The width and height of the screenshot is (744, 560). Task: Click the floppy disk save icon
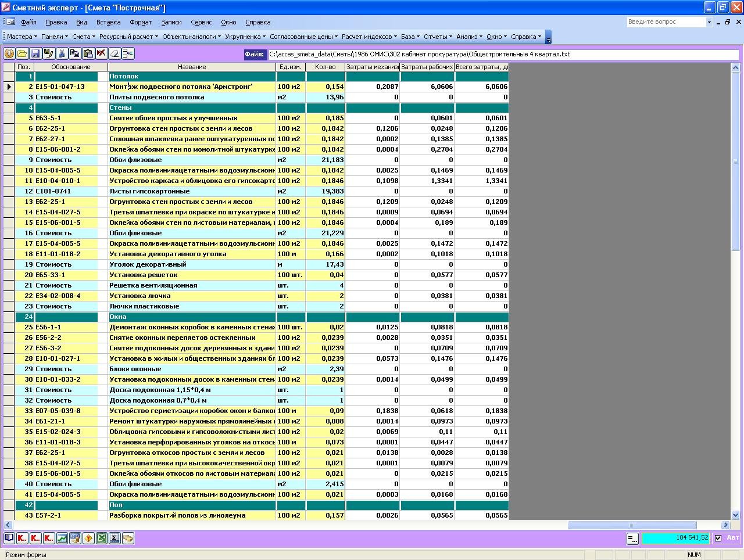click(35, 53)
